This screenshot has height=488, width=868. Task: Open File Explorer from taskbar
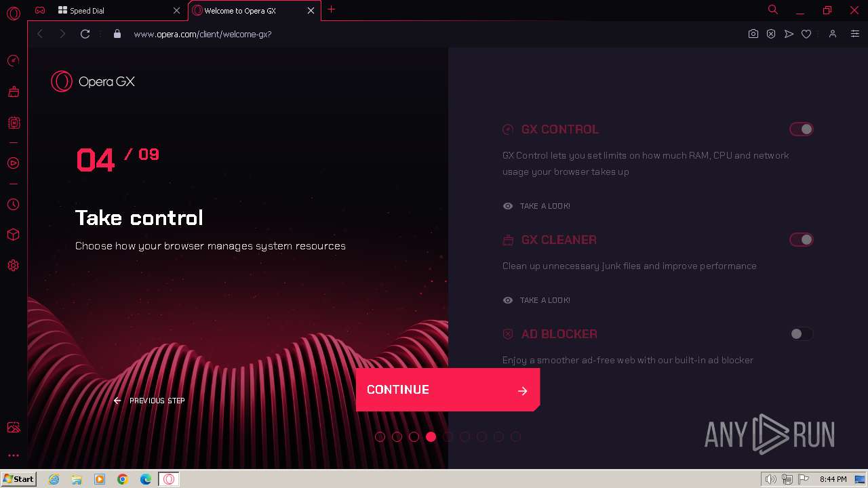(77, 479)
